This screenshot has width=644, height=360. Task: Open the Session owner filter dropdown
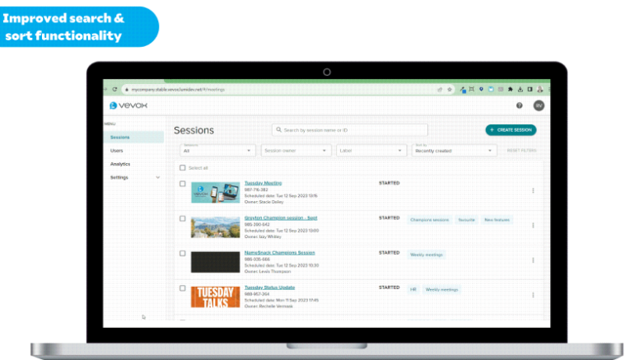click(x=296, y=151)
